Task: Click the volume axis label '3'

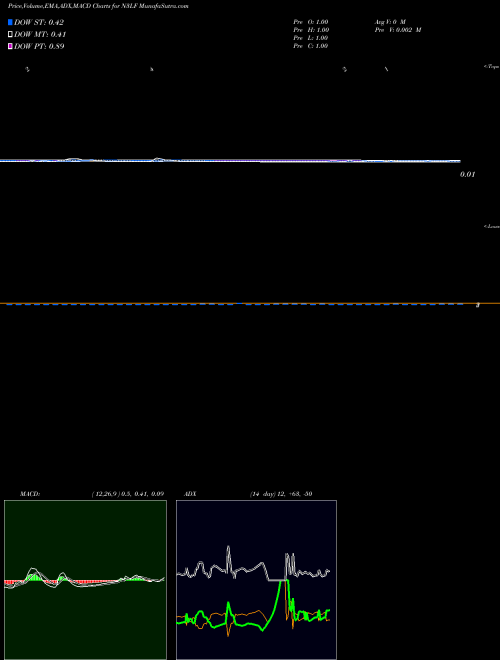Action: [478, 305]
